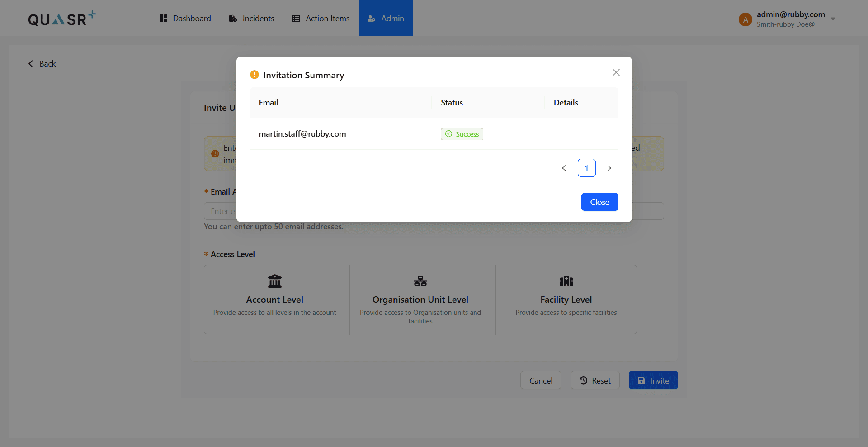Go to next page in summary table
The width and height of the screenshot is (868, 447).
(x=609, y=168)
